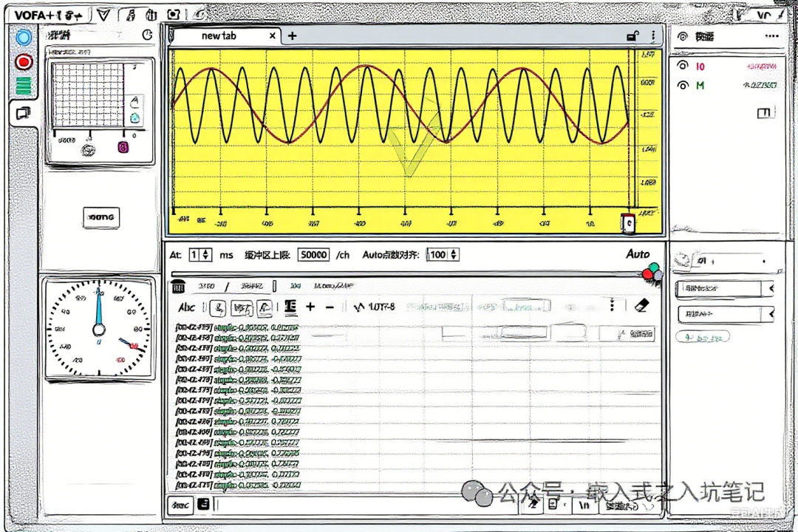
Task: Open the green stacked-lines sidebar icon
Action: [24, 85]
